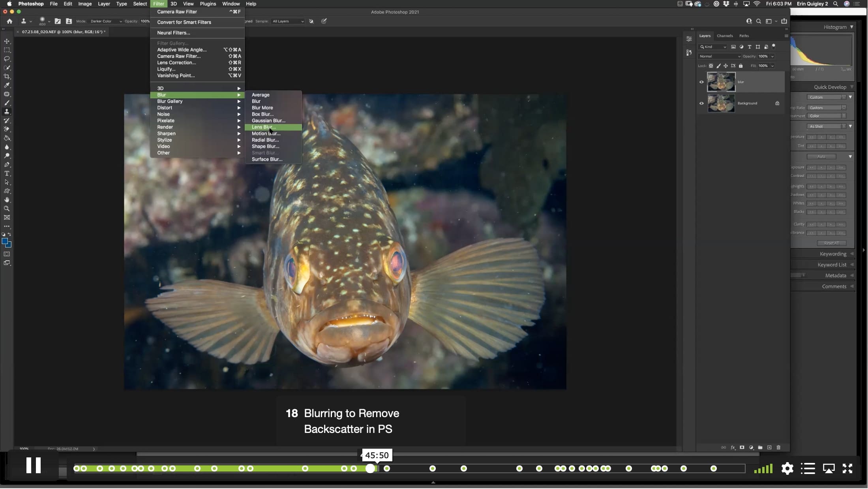This screenshot has height=489, width=868.
Task: Click the Auto tone button
Action: [821, 157]
